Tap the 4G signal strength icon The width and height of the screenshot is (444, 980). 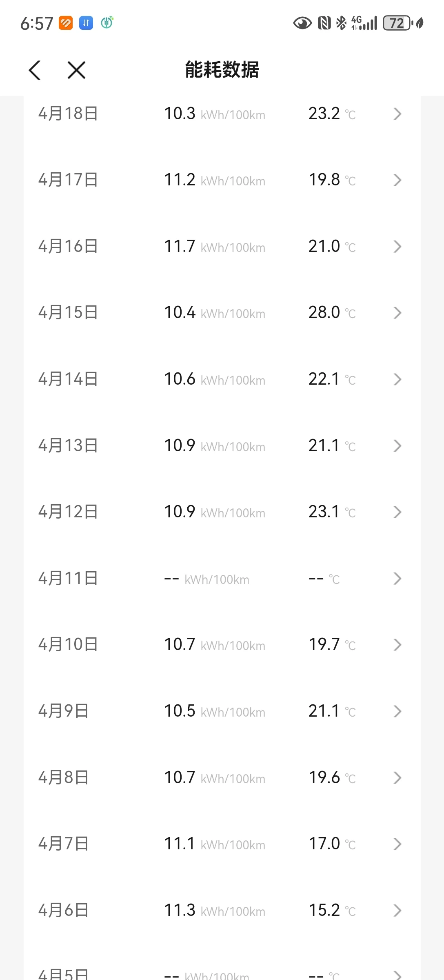[364, 23]
